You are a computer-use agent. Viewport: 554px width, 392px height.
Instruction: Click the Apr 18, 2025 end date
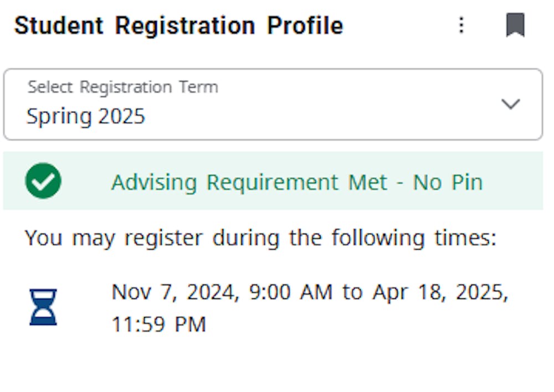click(440, 292)
